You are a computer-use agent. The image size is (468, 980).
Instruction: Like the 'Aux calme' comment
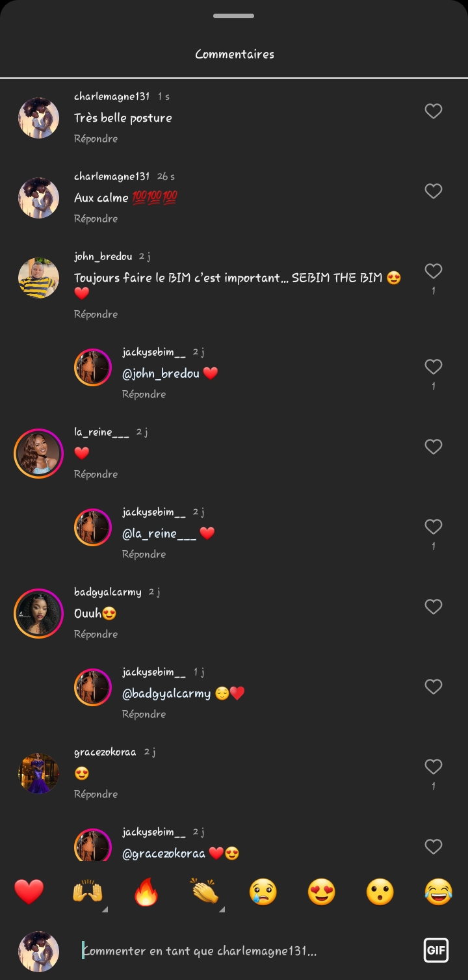434,191
